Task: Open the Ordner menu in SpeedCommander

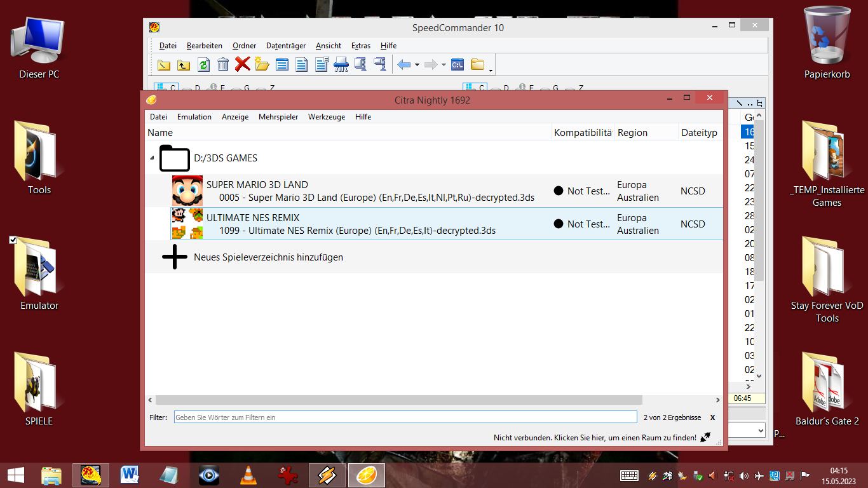Action: click(244, 46)
